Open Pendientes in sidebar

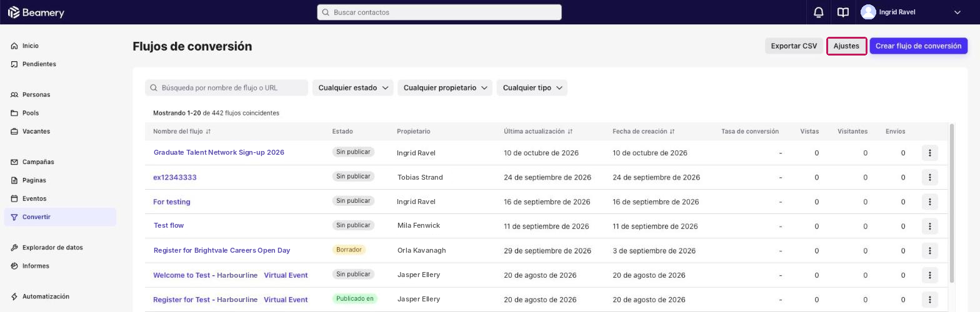60,64
